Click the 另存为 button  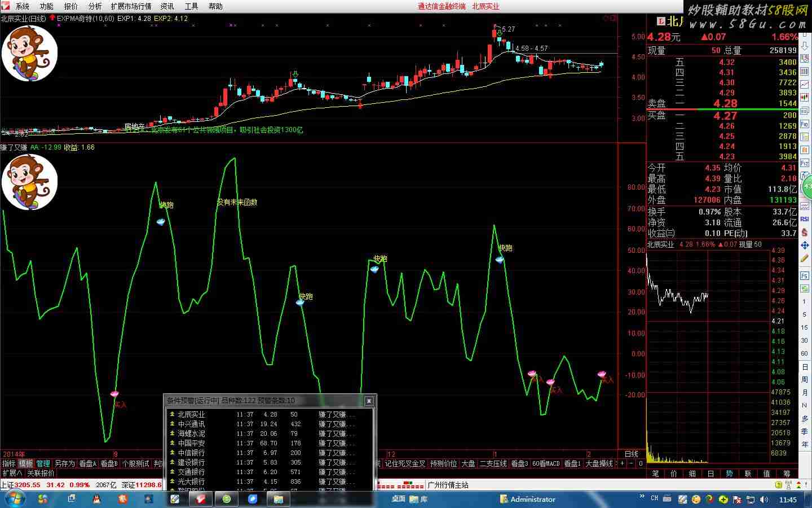click(x=65, y=463)
